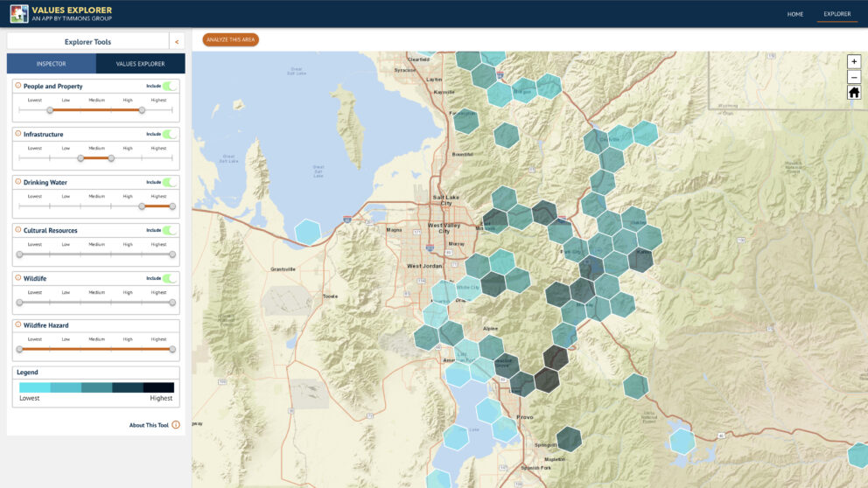Click Spanish Fork label on map

click(535, 468)
